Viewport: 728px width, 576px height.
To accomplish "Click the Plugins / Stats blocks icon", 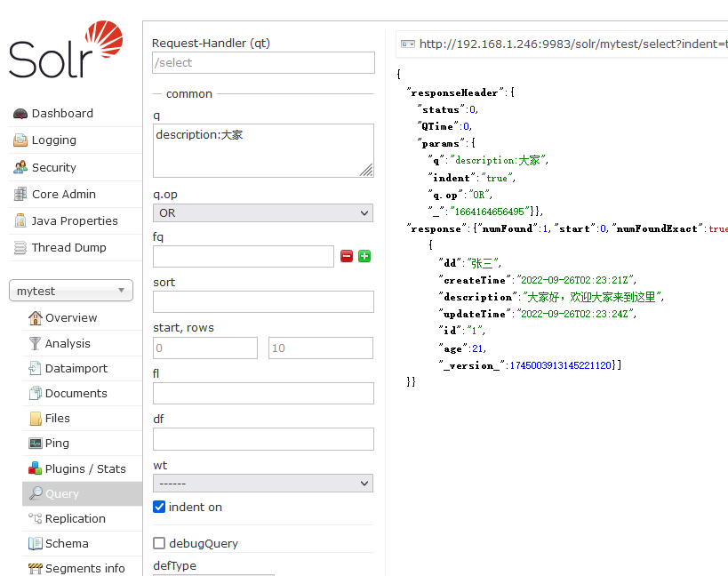I will (x=35, y=468).
